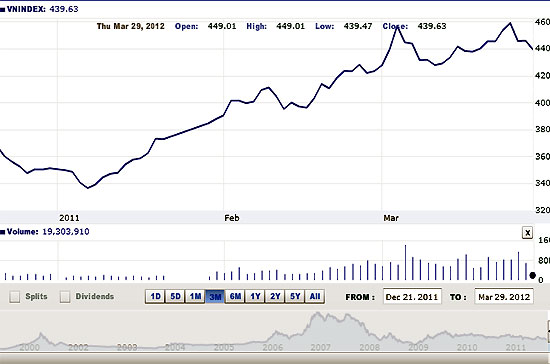Select the 2Y time range
The width and height of the screenshot is (550, 364).
pos(275,297)
